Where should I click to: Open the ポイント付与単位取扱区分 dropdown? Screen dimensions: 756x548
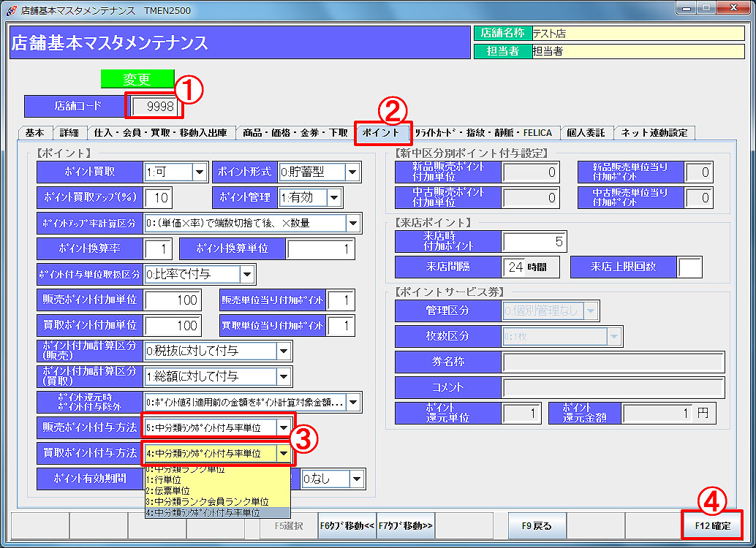[x=246, y=275]
